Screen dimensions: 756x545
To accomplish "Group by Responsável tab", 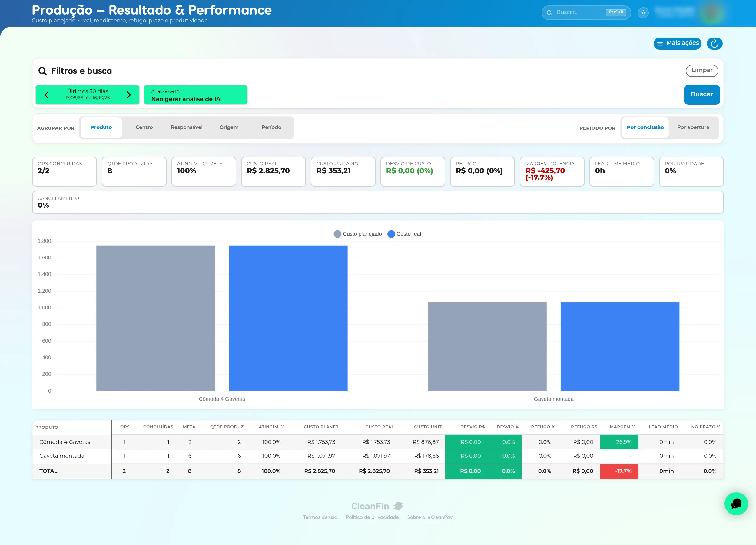I will 186,127.
